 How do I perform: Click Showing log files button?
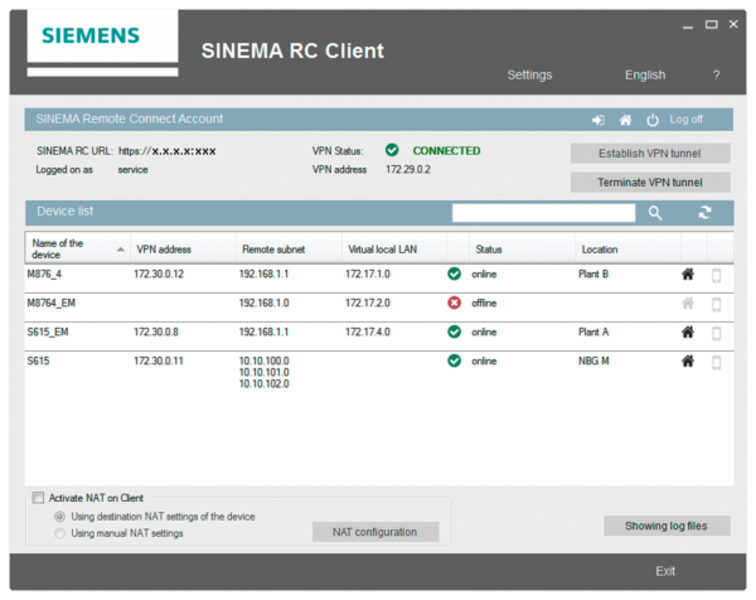667,526
